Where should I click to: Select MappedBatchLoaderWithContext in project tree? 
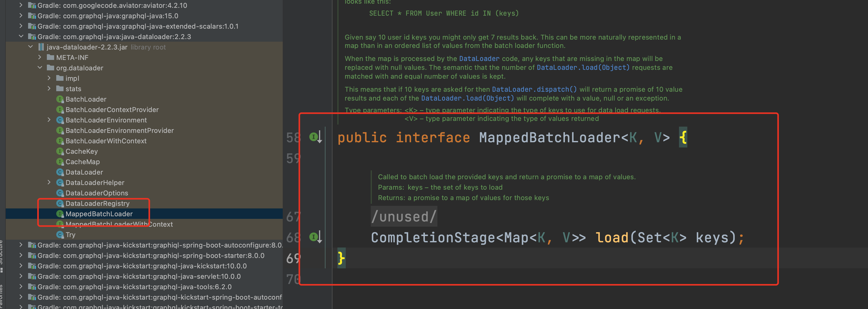[x=119, y=224]
